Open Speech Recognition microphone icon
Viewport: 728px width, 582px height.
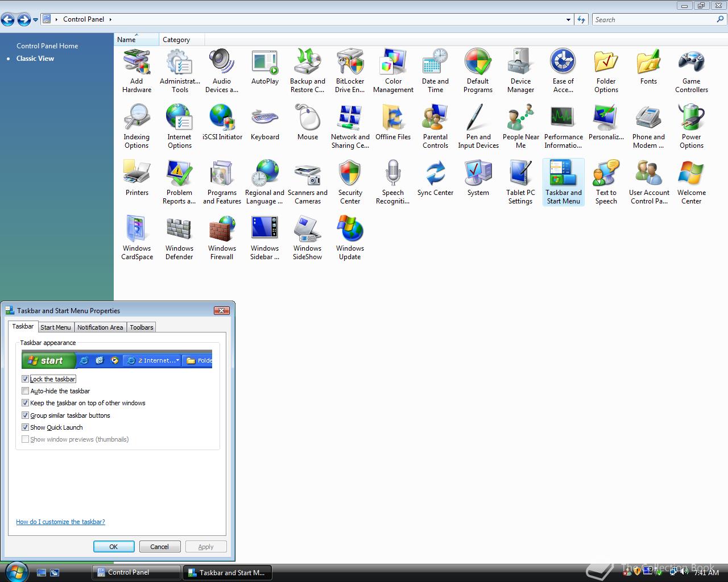[393, 182]
